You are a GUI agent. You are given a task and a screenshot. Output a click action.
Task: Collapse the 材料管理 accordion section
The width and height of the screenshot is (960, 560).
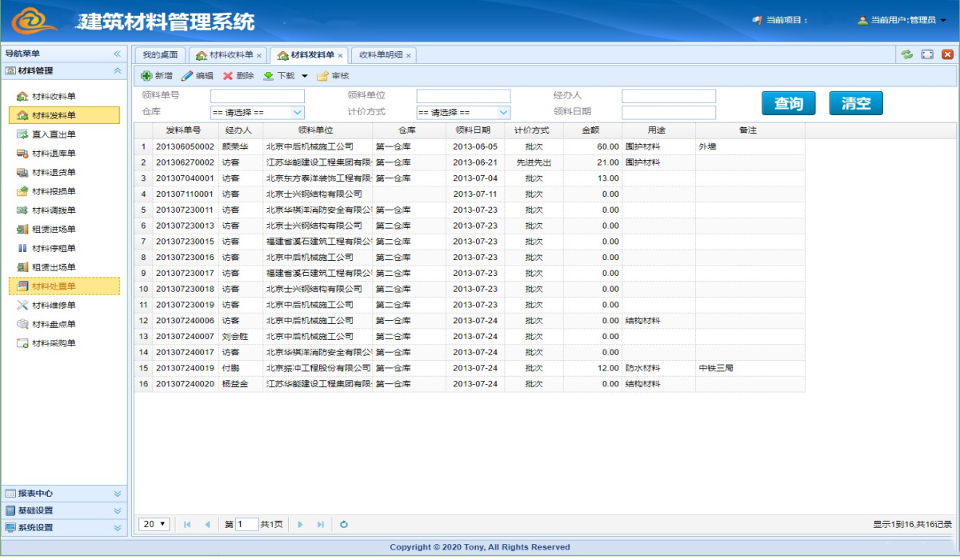[x=117, y=71]
